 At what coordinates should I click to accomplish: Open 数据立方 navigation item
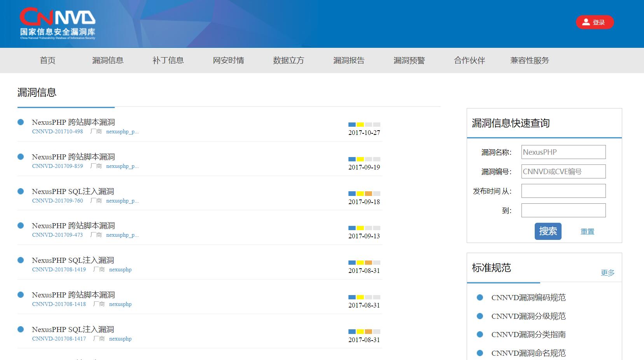[289, 60]
